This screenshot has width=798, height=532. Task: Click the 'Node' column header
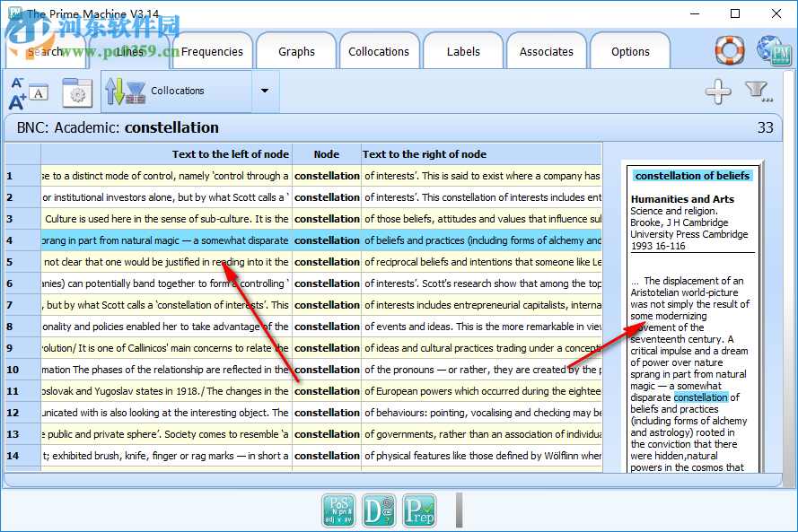point(326,154)
